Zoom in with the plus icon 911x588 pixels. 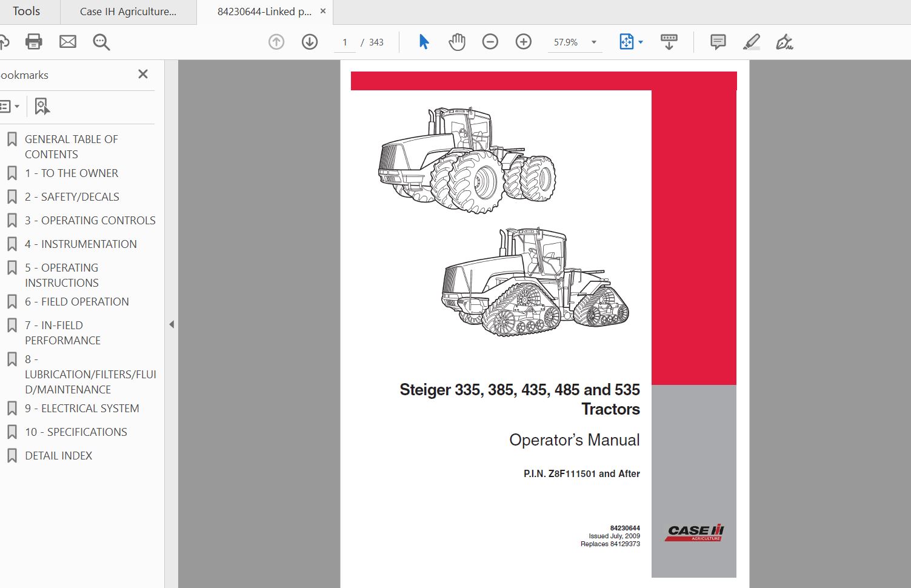523,42
